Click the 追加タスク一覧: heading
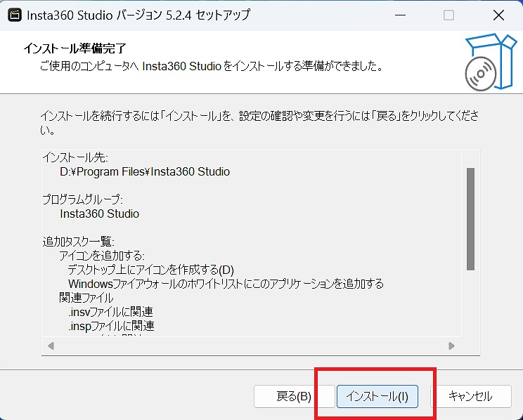The height and width of the screenshot is (420, 523). click(79, 242)
